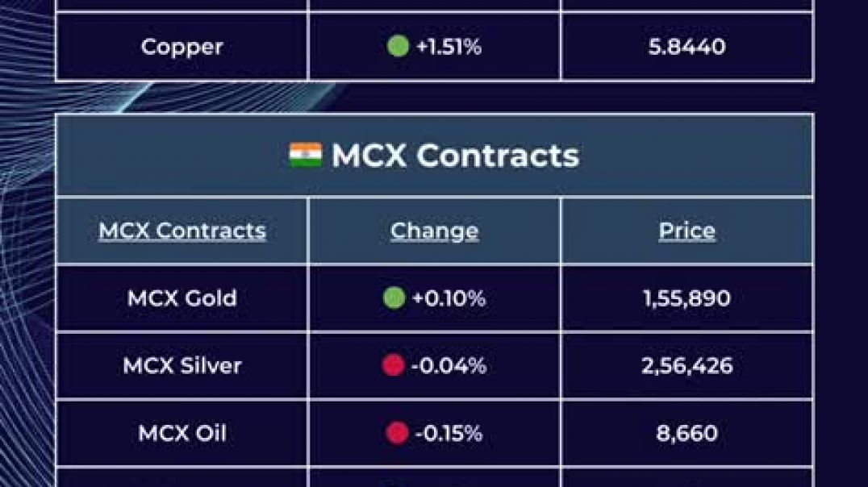Click the red dot in the MCX Silver row
This screenshot has width=868, height=487.
[393, 366]
